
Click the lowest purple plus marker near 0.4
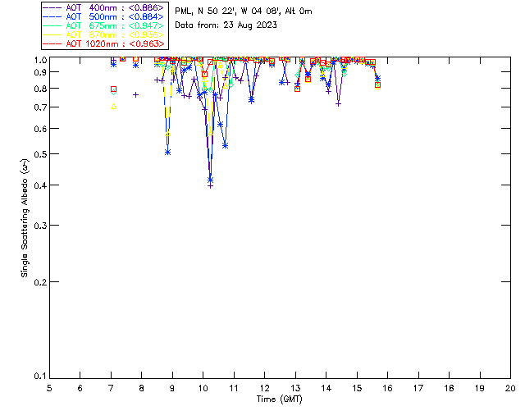(210, 186)
